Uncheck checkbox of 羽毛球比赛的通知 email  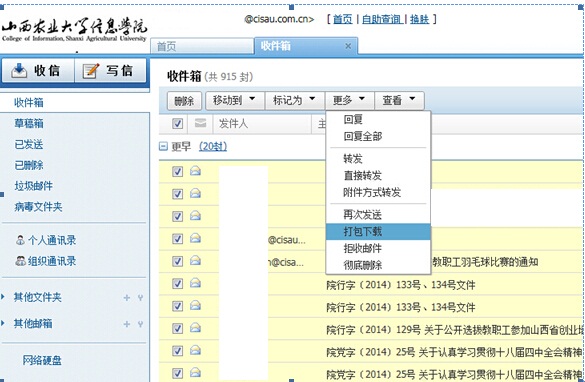(178, 261)
